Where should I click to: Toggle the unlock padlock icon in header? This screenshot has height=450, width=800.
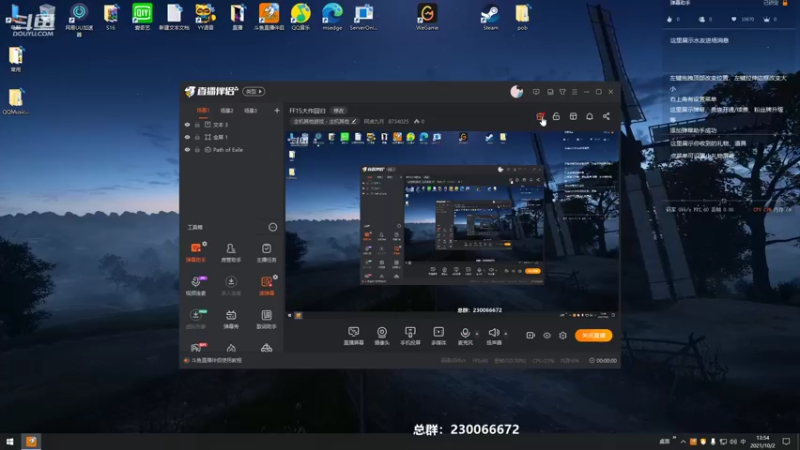(556, 116)
